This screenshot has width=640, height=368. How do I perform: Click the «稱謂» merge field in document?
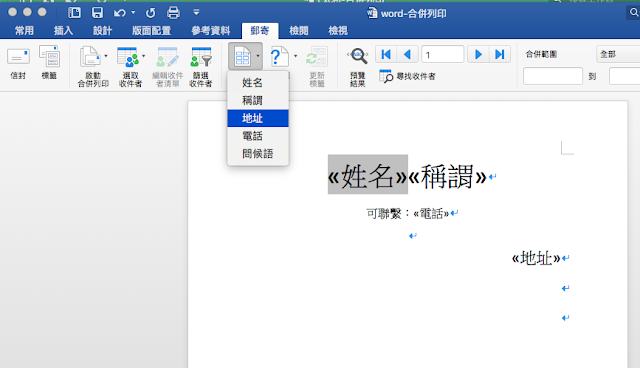(447, 176)
